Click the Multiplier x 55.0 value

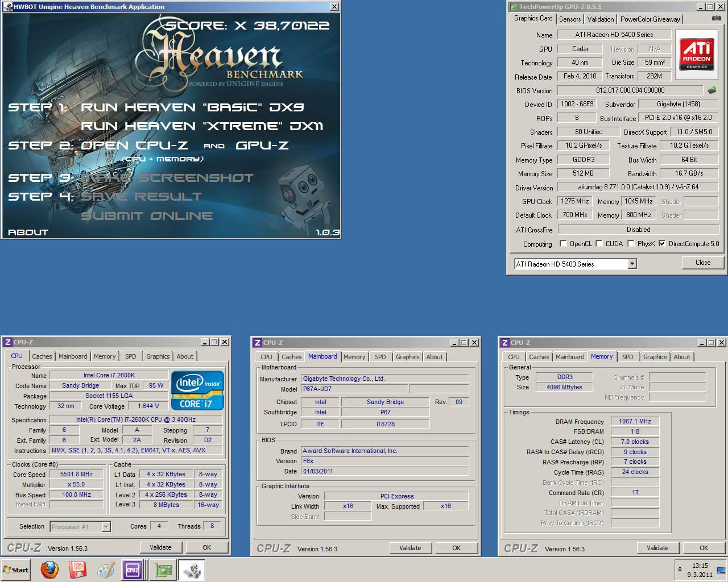[76, 484]
